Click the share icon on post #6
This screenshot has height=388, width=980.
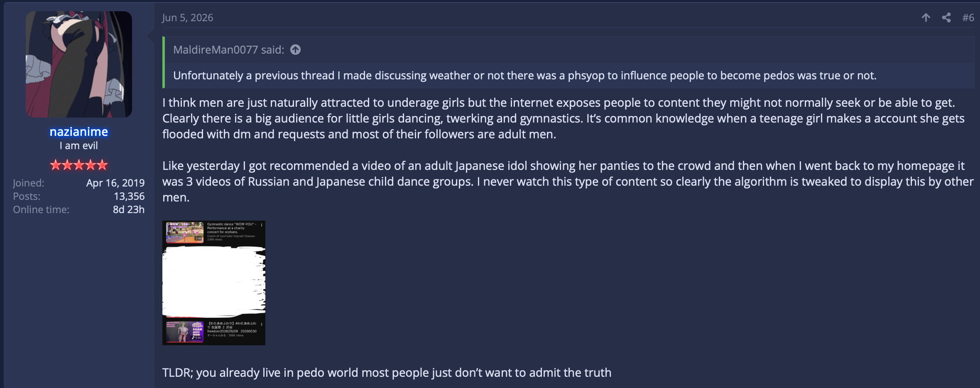point(946,17)
